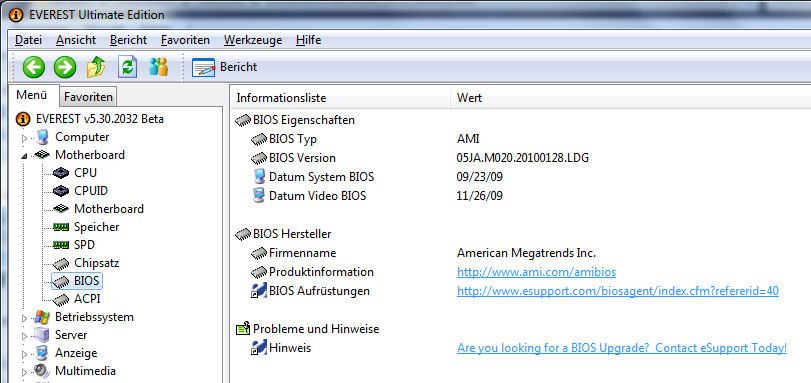811x383 pixels.
Task: Sort by the Wert column header
Action: 630,98
